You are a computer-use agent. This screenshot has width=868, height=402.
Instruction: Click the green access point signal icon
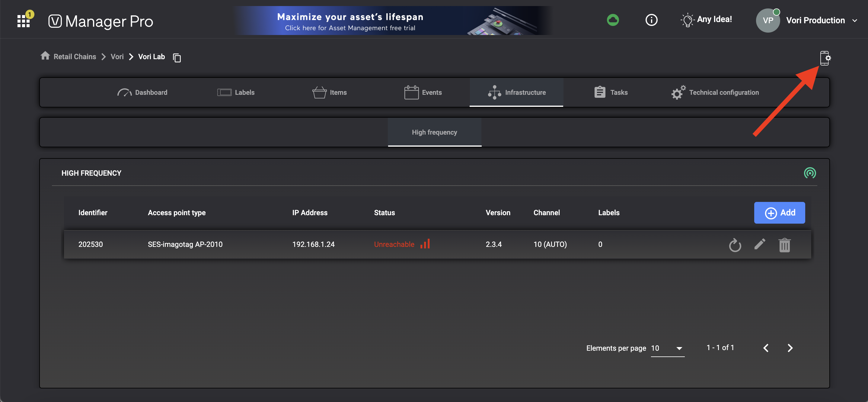coord(810,173)
